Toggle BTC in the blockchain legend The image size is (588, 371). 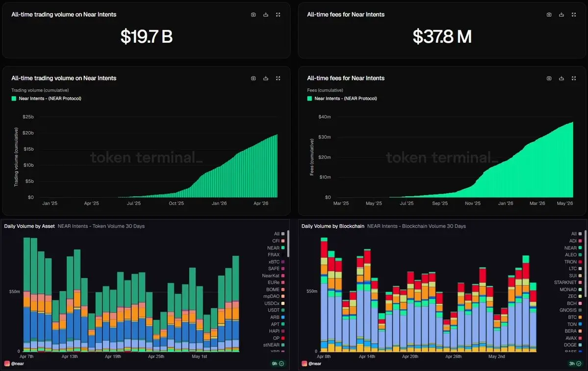575,318
